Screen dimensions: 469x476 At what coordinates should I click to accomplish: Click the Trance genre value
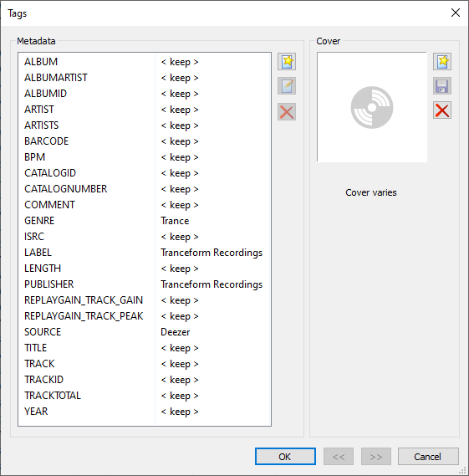tap(175, 221)
